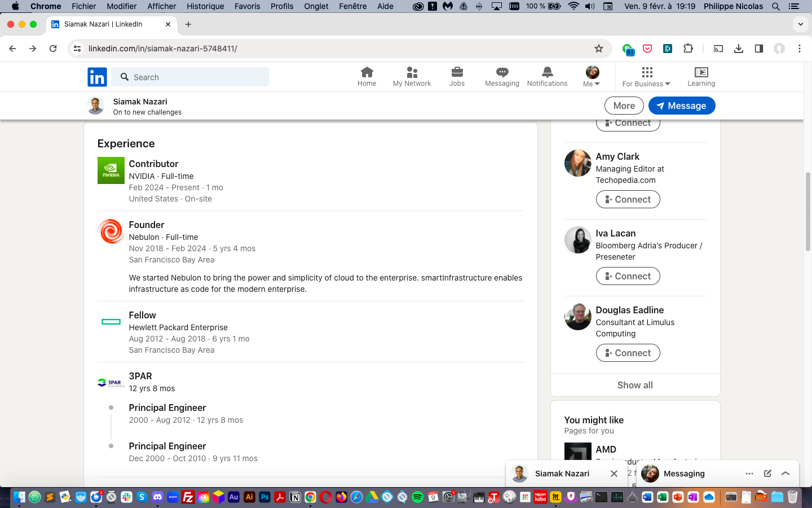The image size is (812, 508).
Task: Open LinkedIn Home via house icon
Action: click(367, 77)
